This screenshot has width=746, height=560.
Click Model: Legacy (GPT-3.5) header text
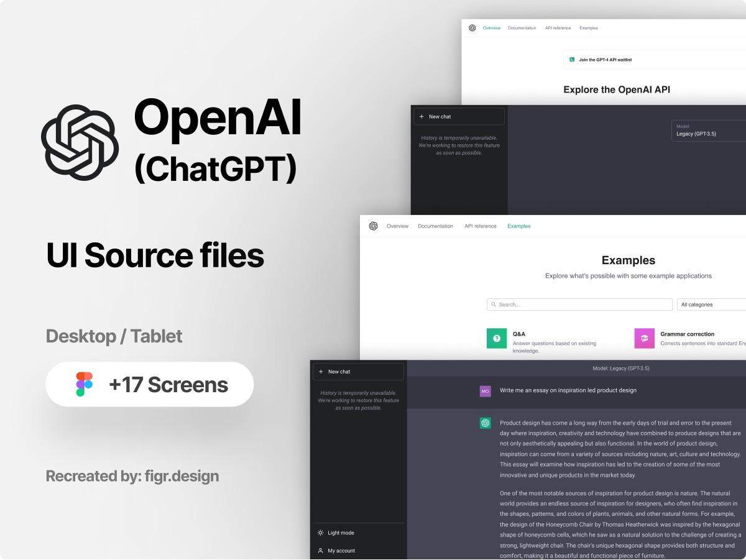click(621, 369)
